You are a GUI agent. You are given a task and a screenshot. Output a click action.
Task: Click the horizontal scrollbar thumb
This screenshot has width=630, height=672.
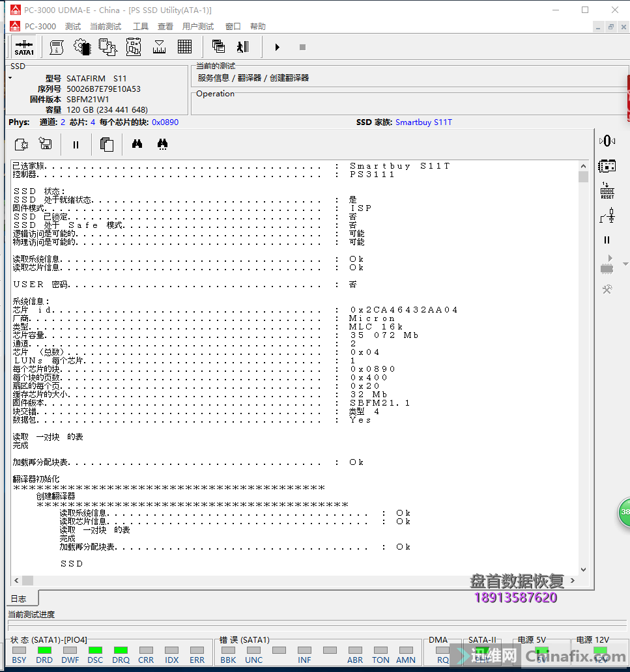coord(28,580)
